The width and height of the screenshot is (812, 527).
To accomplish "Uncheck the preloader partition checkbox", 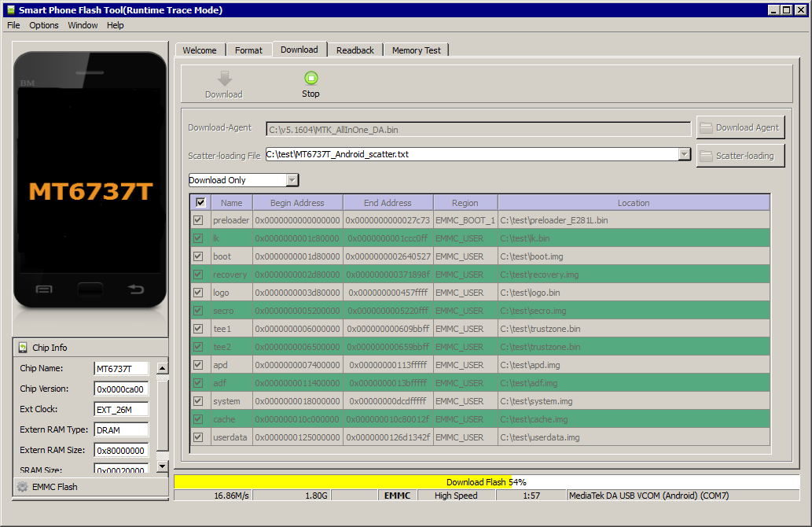I will click(200, 221).
